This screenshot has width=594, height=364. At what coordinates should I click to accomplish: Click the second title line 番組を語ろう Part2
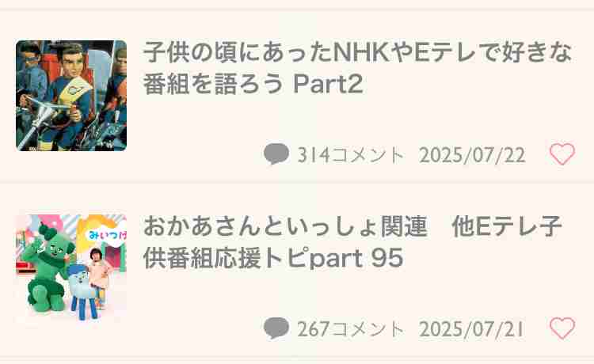pyautogui.click(x=253, y=84)
